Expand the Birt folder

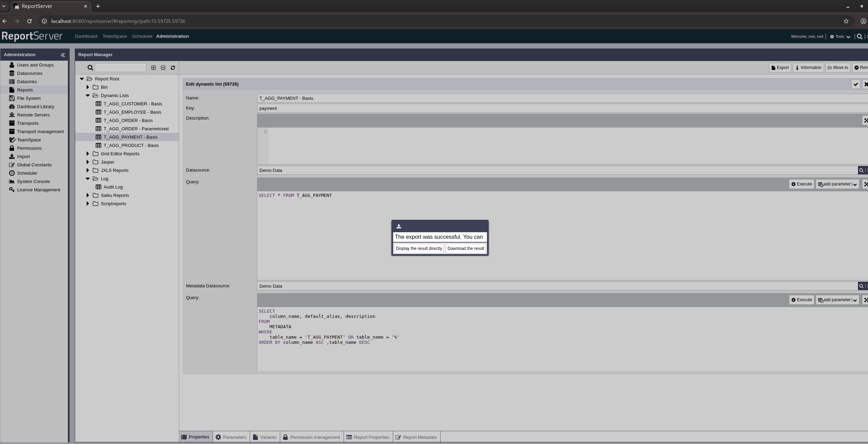(x=88, y=87)
